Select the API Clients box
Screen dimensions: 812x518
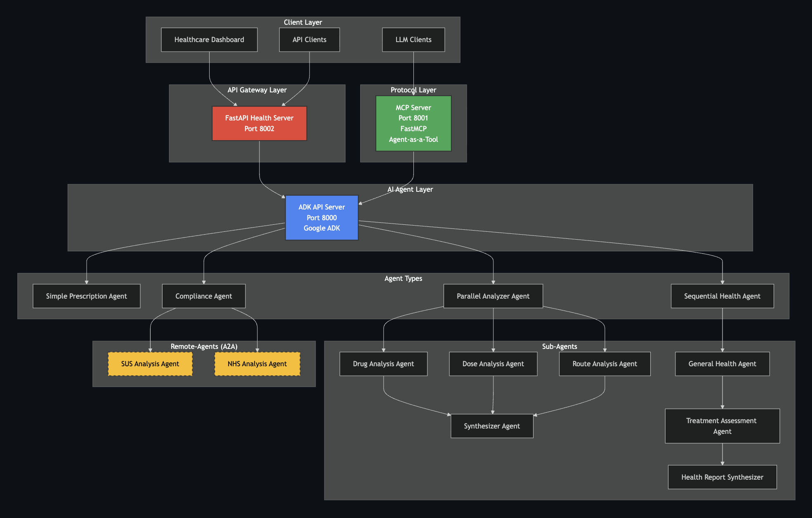309,40
